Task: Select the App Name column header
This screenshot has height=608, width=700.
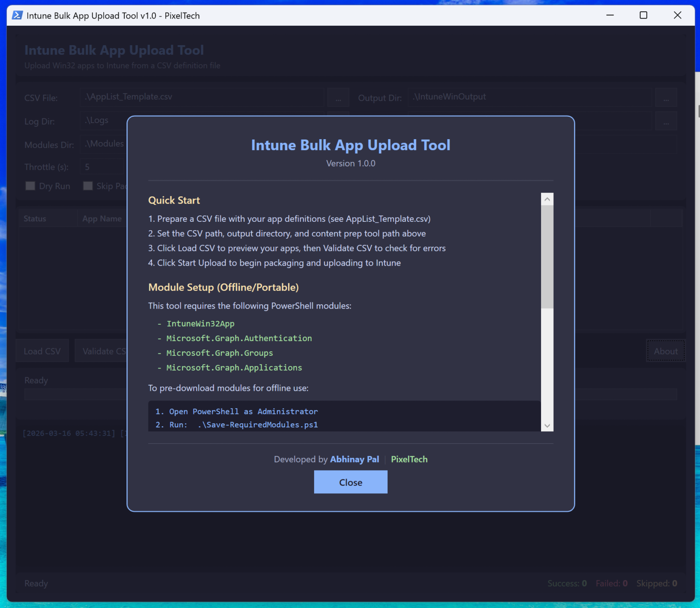Action: tap(102, 218)
